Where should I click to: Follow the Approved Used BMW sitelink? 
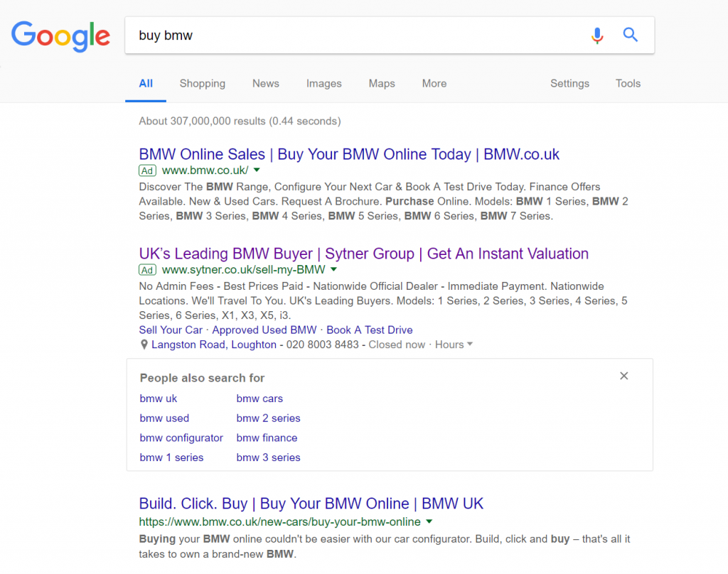[x=264, y=330]
